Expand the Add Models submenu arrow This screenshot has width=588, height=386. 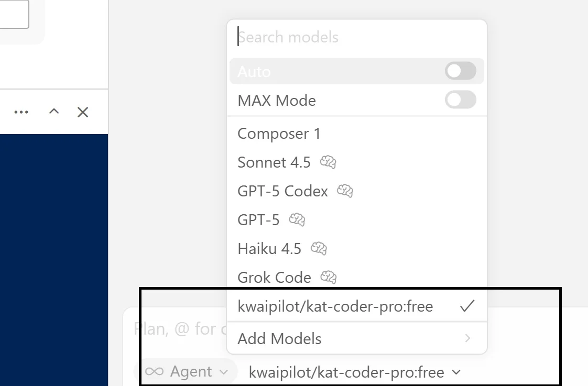click(x=467, y=338)
